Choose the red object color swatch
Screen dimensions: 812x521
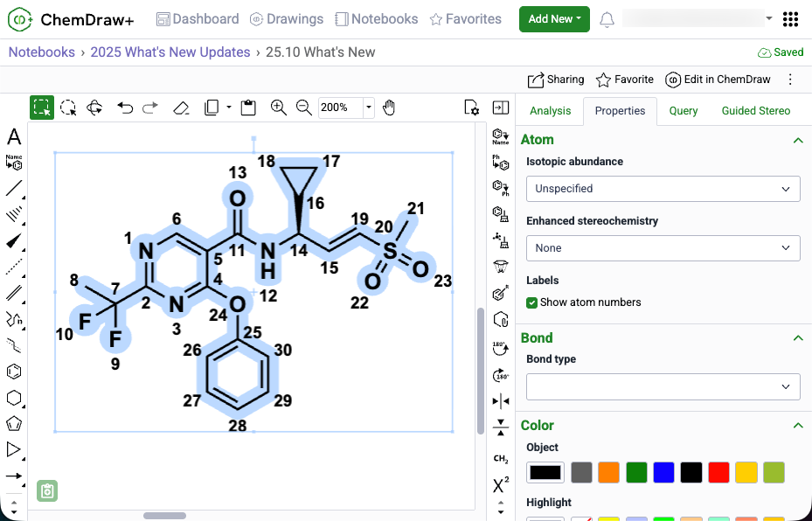point(718,473)
